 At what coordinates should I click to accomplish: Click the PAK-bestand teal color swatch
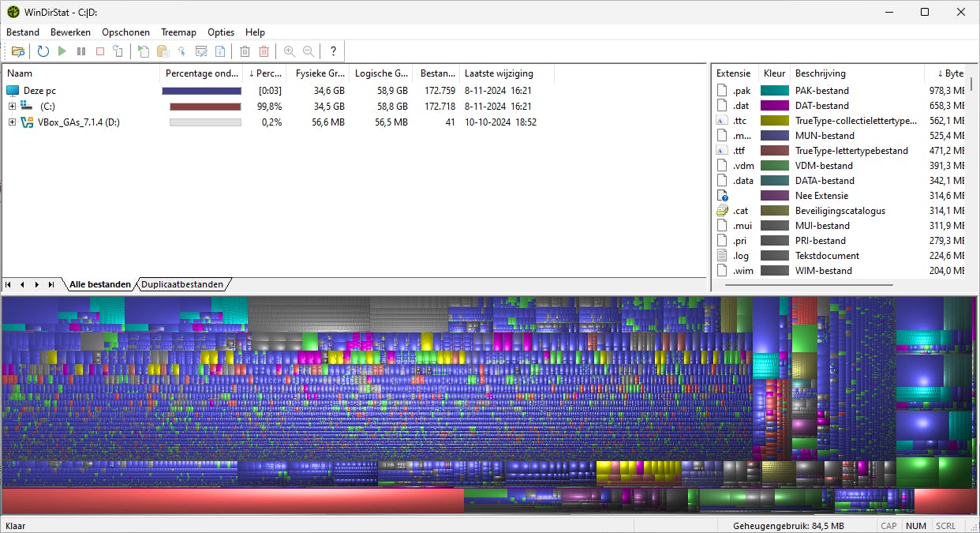coord(774,91)
